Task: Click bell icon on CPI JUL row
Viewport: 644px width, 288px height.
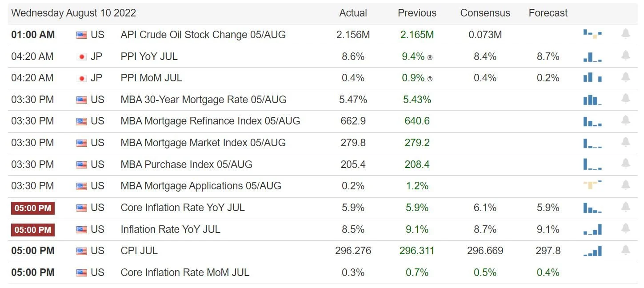Action: click(625, 250)
